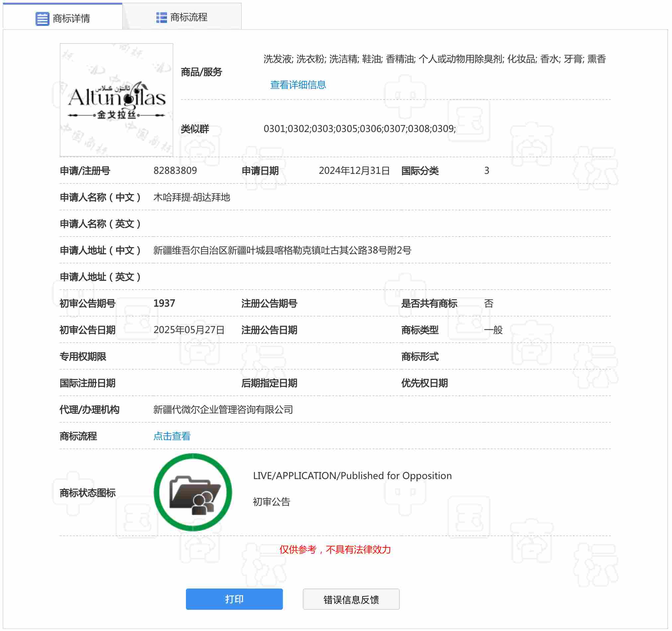This screenshot has width=672, height=631.
Task: Click the 商标详情 tab list icon
Action: point(42,19)
